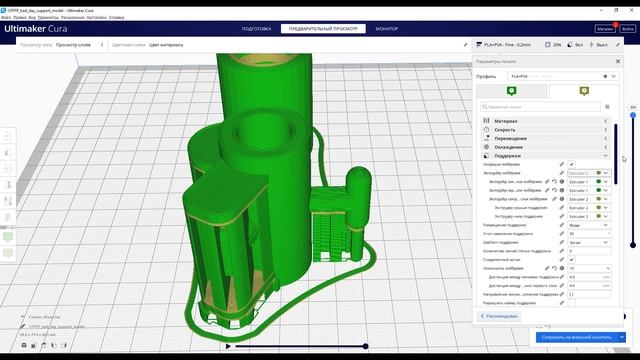
Task: Open the support roof extruder dropdown
Action: 589,208
